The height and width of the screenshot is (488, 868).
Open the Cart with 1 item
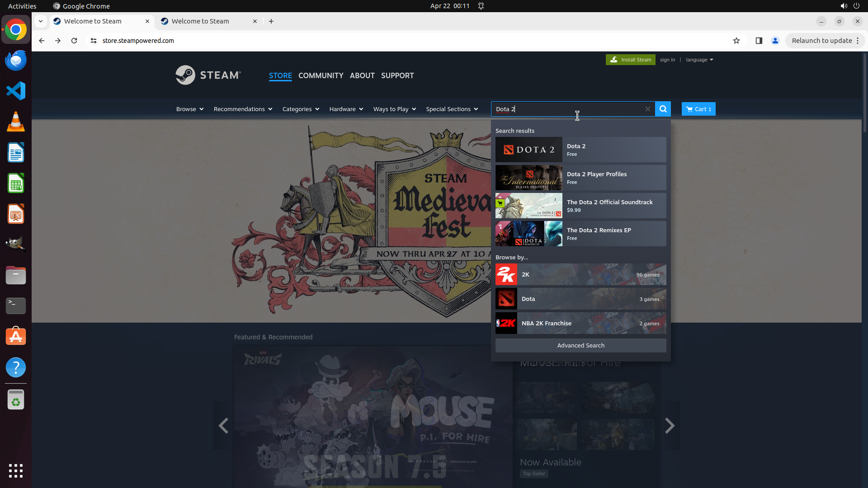698,109
